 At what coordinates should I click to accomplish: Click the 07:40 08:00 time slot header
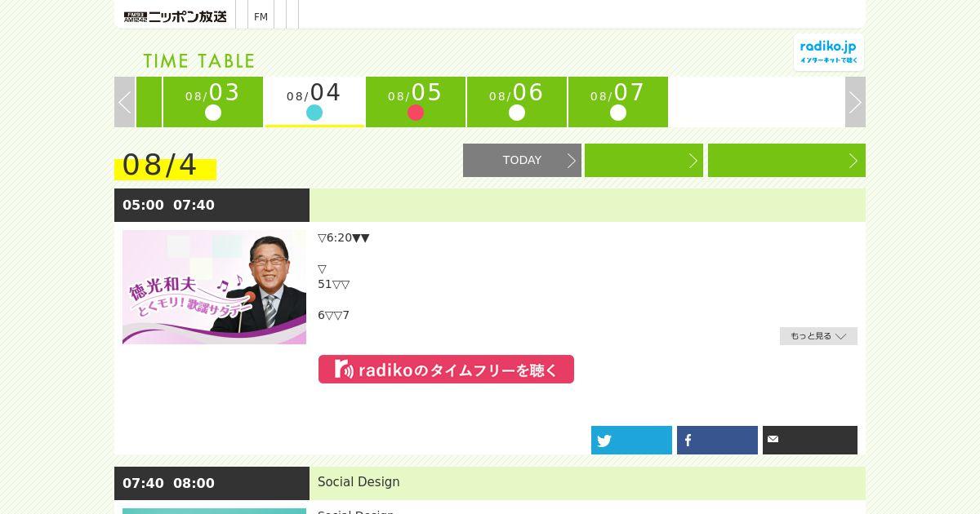click(212, 483)
